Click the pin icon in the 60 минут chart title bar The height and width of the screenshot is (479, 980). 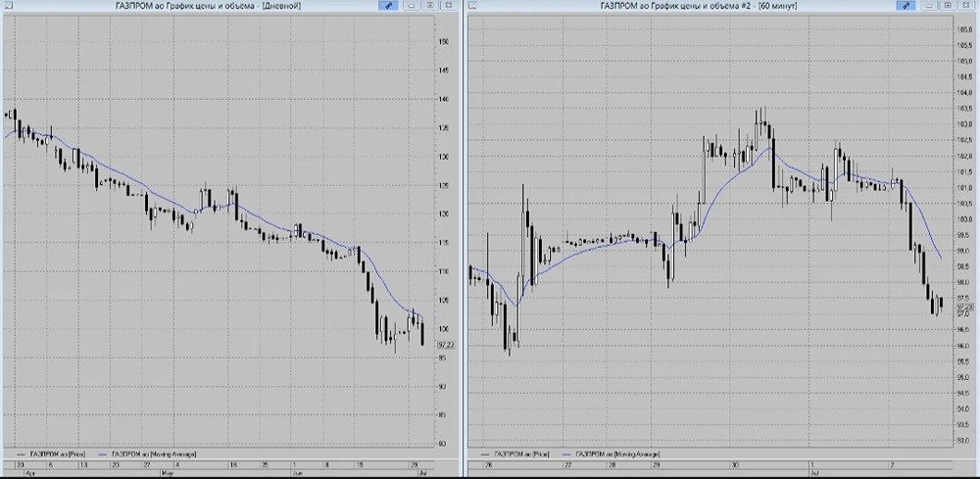[906, 5]
